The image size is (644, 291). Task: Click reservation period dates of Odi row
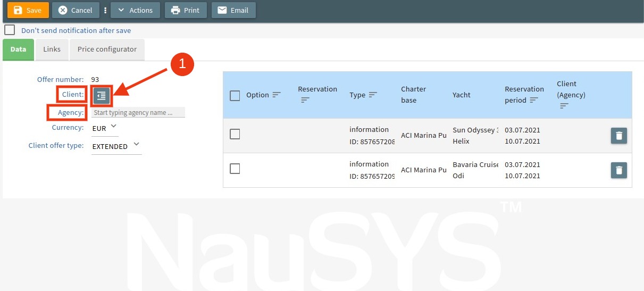point(522,170)
